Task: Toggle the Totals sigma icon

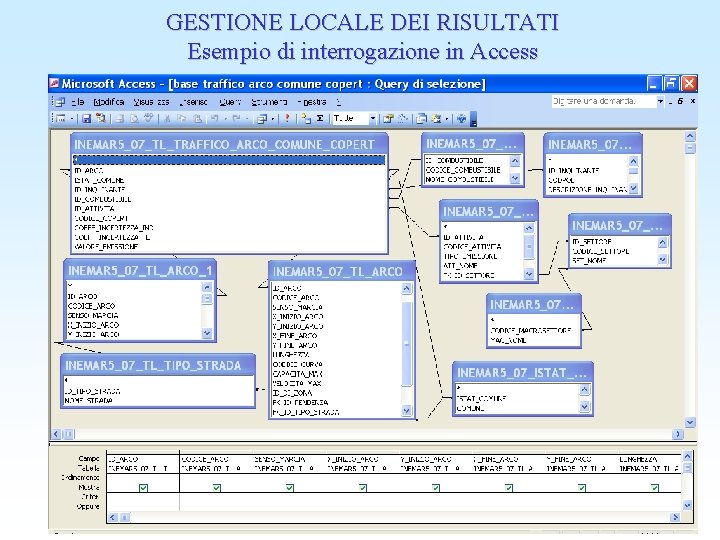Action: pyautogui.click(x=320, y=118)
